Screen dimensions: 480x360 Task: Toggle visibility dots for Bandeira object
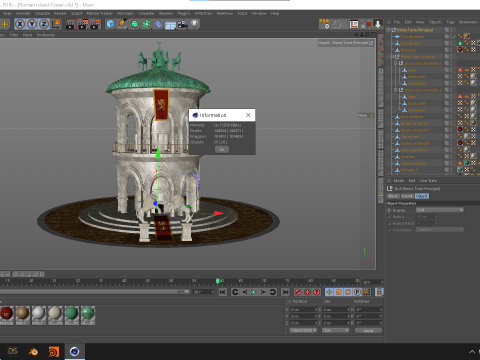[x=451, y=50]
